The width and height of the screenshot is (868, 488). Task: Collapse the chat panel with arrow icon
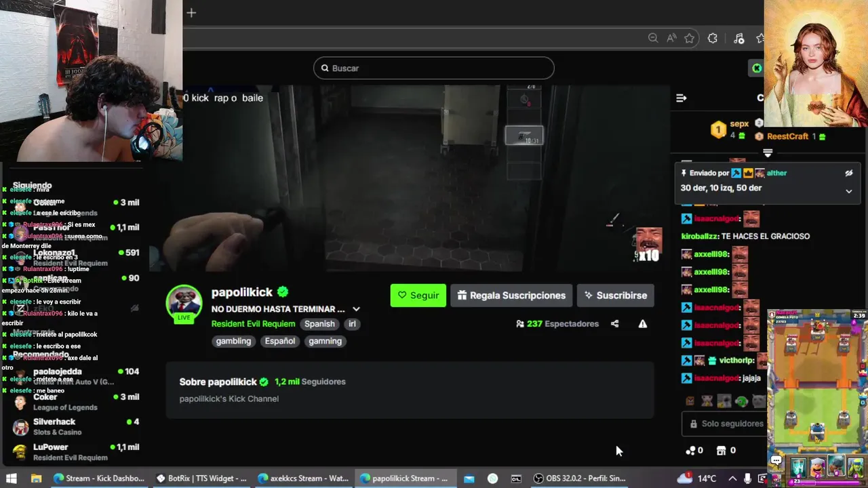click(x=682, y=98)
